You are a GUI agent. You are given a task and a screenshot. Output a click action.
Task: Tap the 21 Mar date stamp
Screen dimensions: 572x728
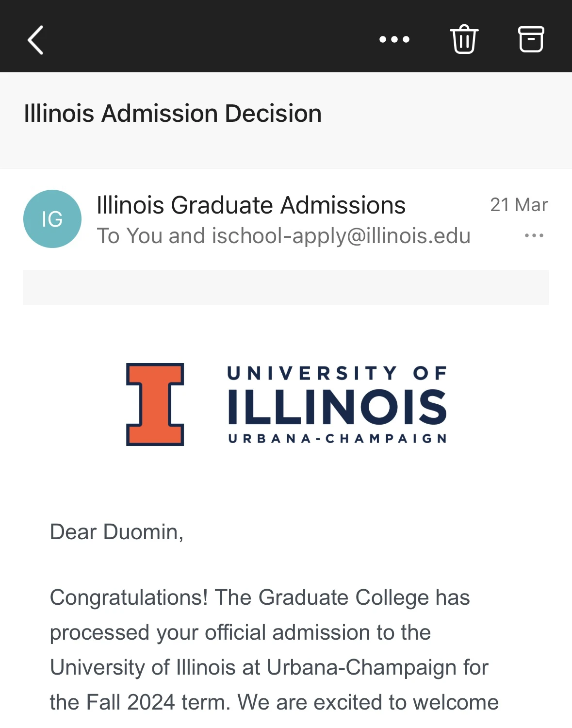519,205
